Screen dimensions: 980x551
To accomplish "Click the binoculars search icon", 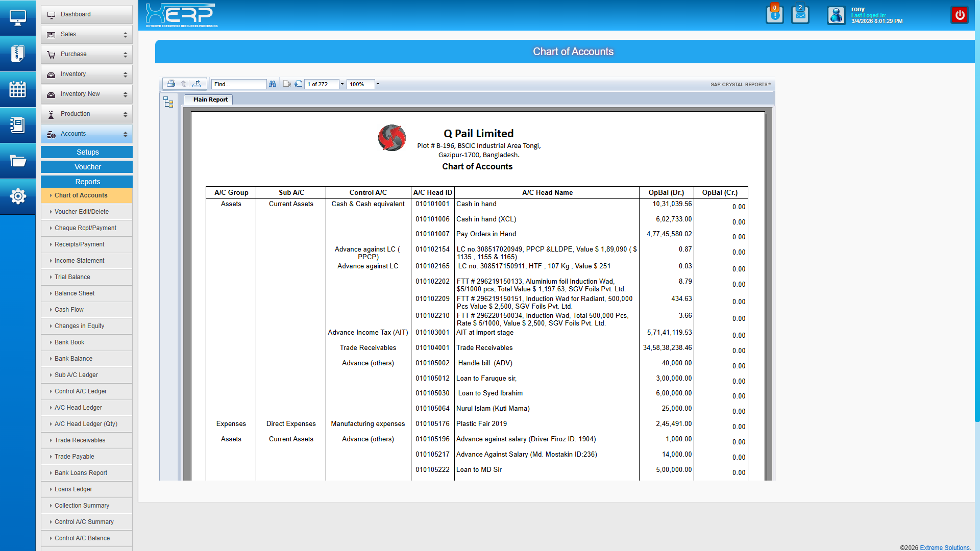I will (273, 84).
